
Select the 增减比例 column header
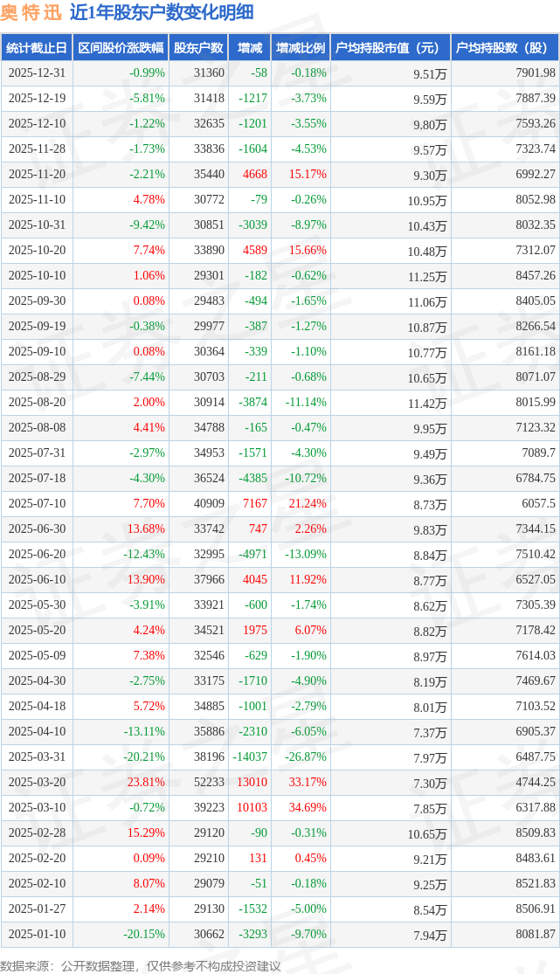click(301, 48)
